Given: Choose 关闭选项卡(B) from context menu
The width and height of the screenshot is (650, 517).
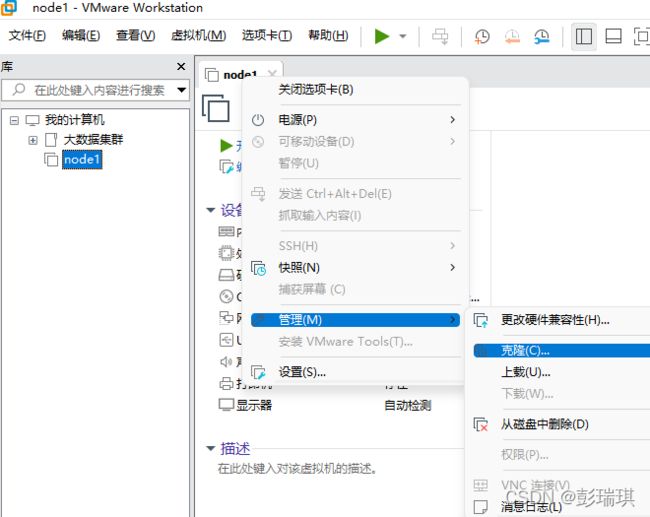Looking at the screenshot, I should [316, 90].
